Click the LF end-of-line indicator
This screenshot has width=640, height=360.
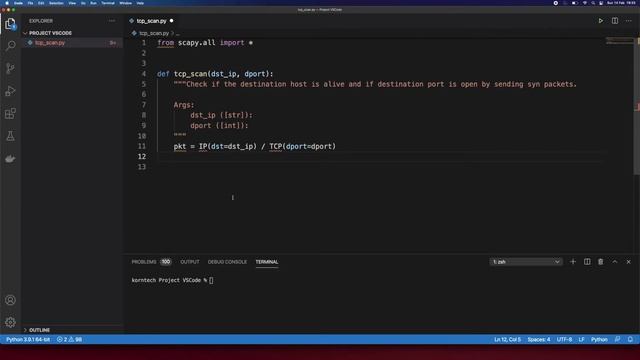(x=581, y=340)
